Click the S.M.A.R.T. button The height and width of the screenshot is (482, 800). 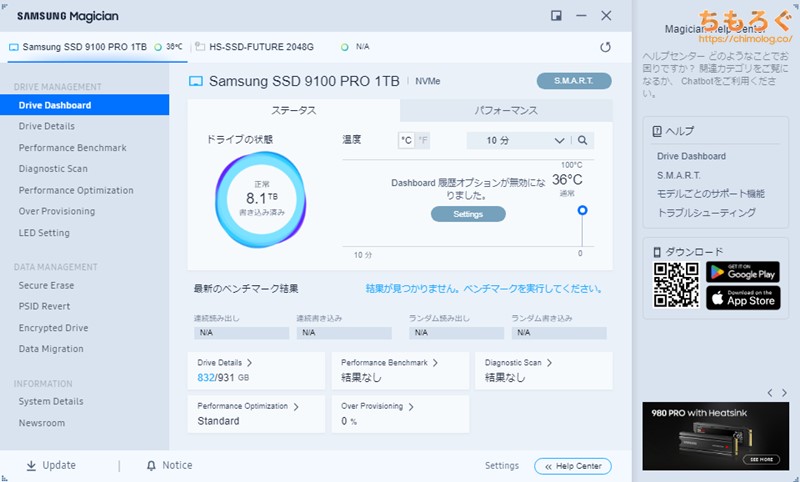pyautogui.click(x=574, y=81)
